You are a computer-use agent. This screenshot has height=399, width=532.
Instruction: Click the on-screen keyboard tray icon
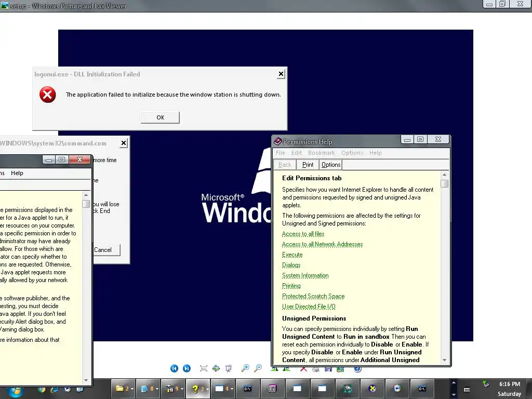click(x=467, y=390)
